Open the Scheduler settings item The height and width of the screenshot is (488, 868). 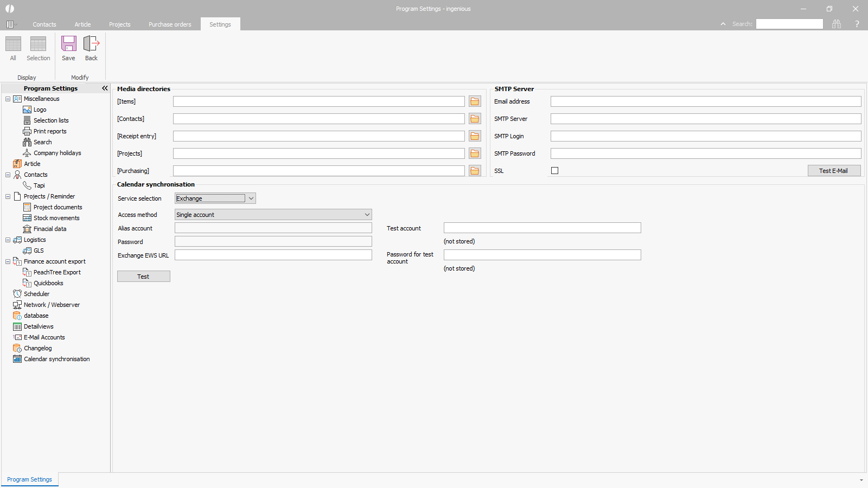point(36,294)
